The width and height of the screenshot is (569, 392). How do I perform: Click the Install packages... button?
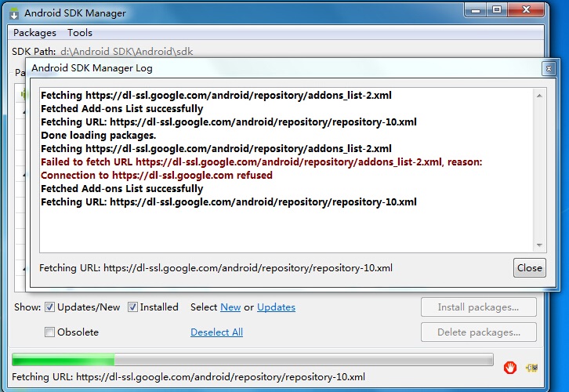click(478, 307)
